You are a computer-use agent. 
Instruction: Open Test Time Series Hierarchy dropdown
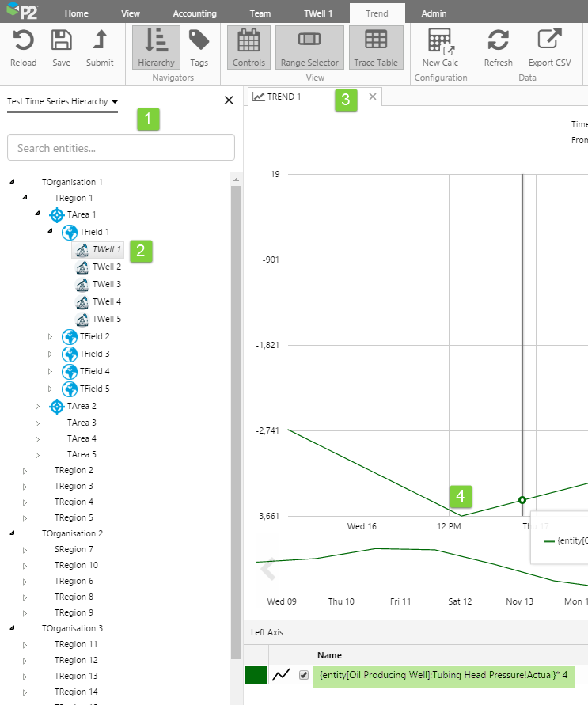pyautogui.click(x=63, y=101)
